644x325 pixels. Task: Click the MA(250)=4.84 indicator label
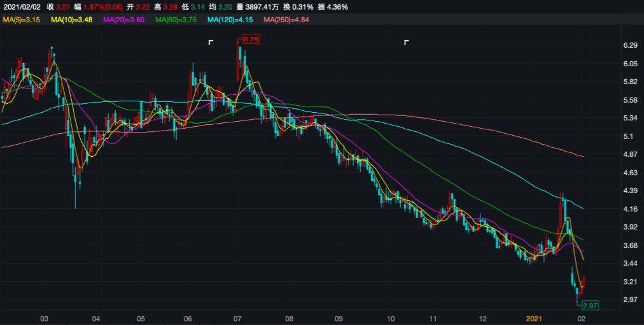click(x=287, y=20)
